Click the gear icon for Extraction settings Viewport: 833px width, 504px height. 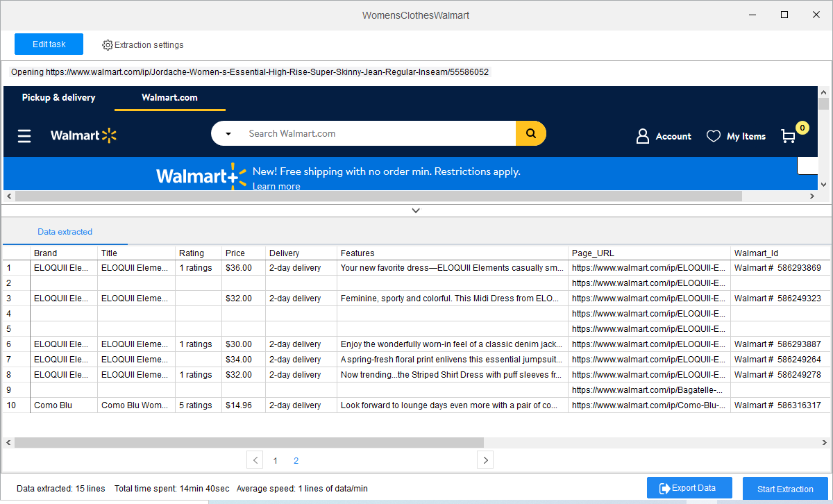pyautogui.click(x=108, y=45)
